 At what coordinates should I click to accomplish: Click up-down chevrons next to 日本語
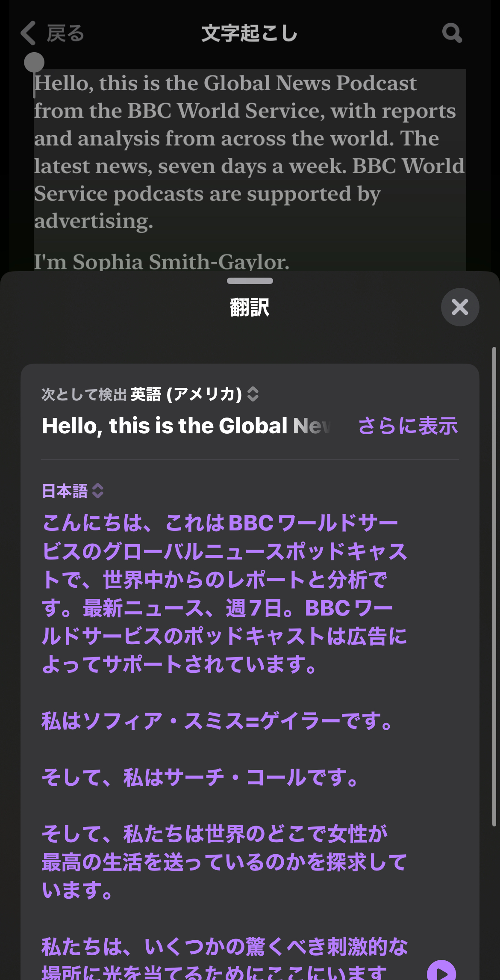coord(98,491)
